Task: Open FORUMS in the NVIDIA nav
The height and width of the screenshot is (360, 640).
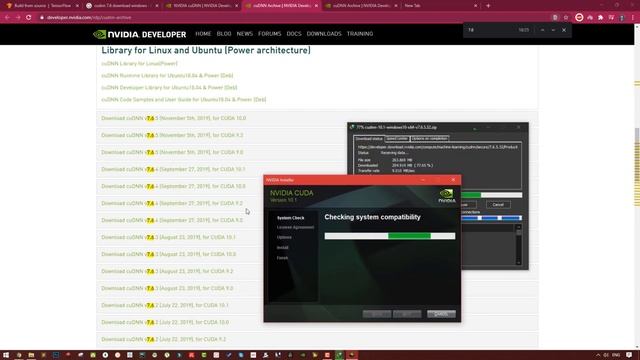Action: 269,34
